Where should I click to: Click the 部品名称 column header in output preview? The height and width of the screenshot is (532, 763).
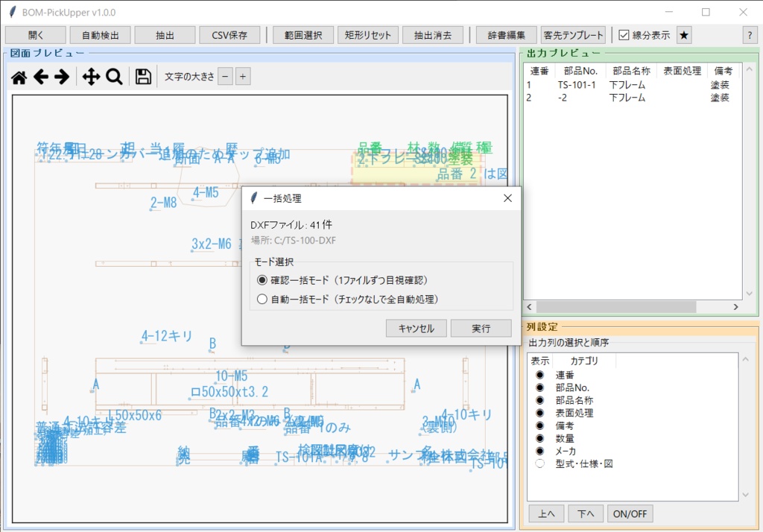[x=631, y=71]
